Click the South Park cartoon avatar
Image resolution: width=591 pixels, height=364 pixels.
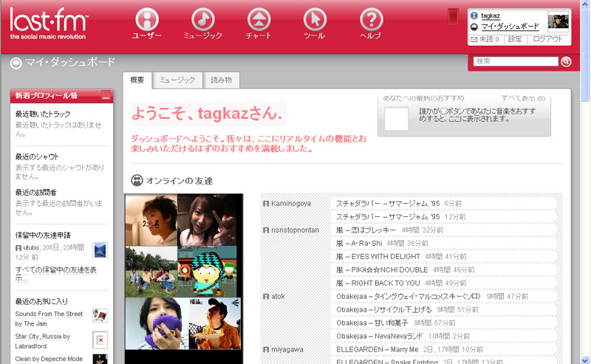(x=207, y=272)
